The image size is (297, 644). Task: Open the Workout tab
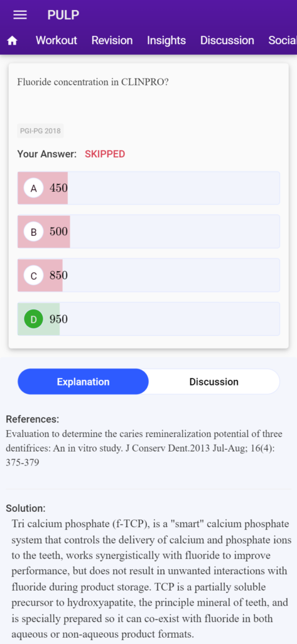(57, 40)
